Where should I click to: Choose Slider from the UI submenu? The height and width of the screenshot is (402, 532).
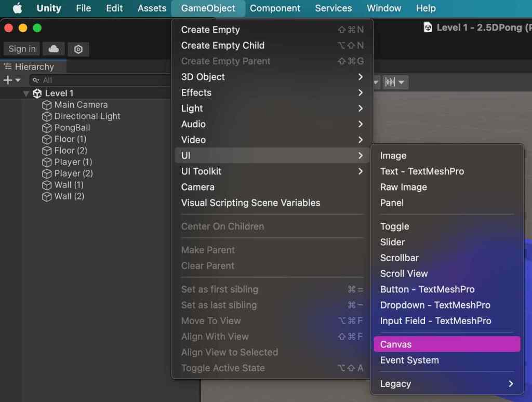(x=393, y=242)
